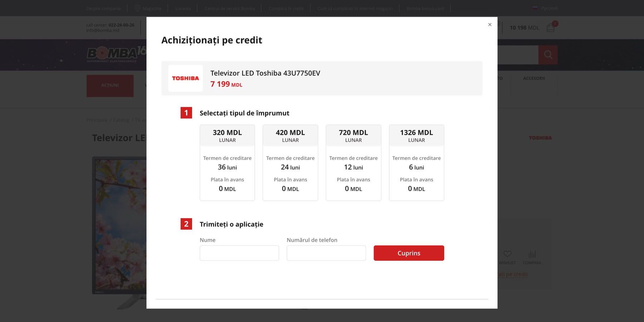Viewport: 644px width, 322px height.
Task: Click the 7 199 MDL price text
Action: (226, 84)
